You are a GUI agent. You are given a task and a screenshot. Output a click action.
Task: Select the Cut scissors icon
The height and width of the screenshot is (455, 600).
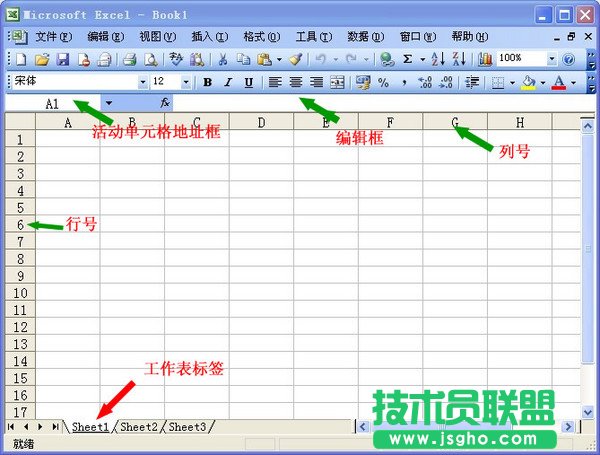coord(223,60)
